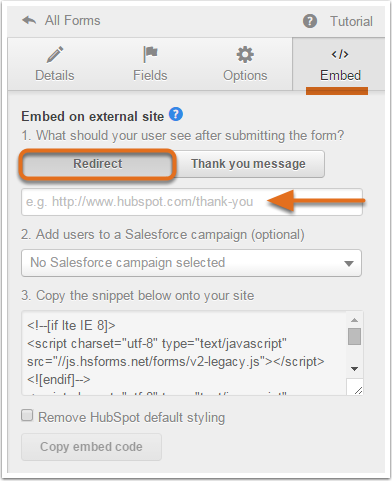
Task: Switch to the Options tab label
Action: 245,75
